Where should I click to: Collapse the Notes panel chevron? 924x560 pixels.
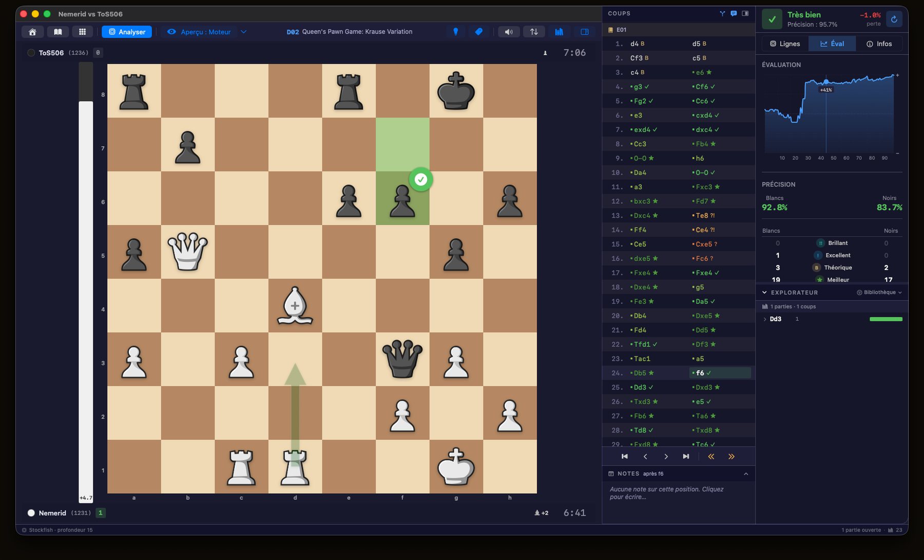tap(746, 474)
